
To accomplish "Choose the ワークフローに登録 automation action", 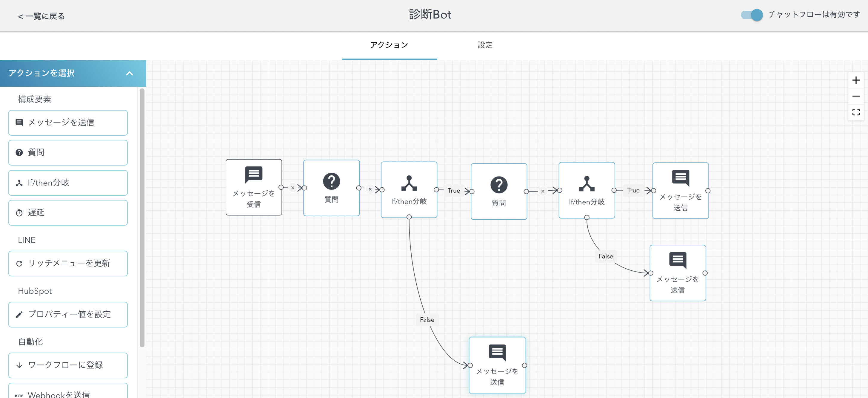I will tap(67, 365).
